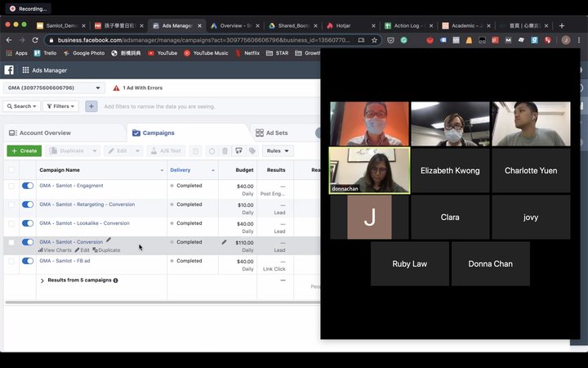Open a new browser tab with plus
Viewport: 588px width, 368px height.
(x=562, y=25)
